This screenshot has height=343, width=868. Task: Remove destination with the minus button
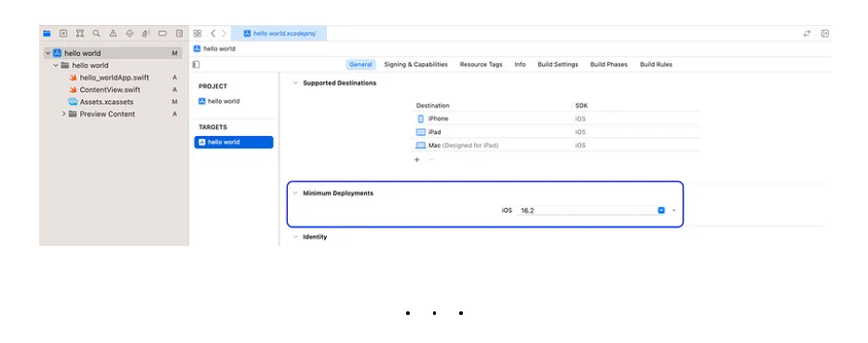432,159
